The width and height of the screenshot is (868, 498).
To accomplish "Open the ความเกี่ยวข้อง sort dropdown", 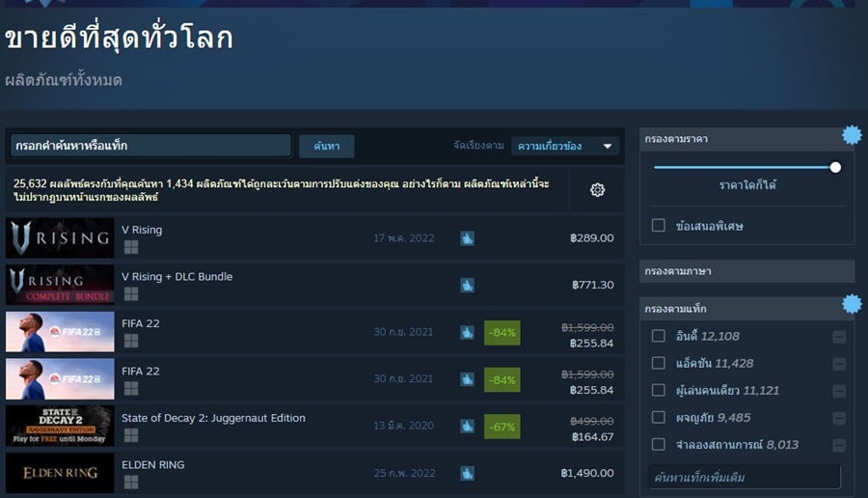I will tap(564, 147).
